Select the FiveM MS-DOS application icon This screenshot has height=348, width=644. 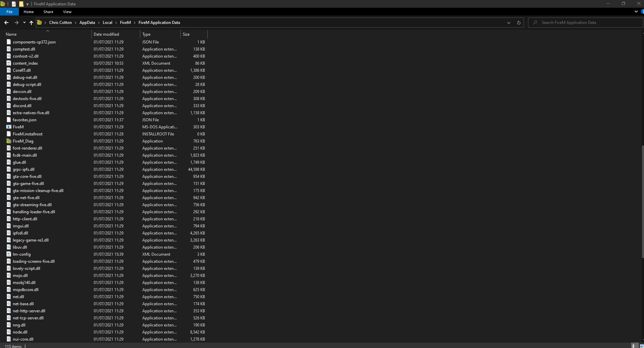point(9,127)
